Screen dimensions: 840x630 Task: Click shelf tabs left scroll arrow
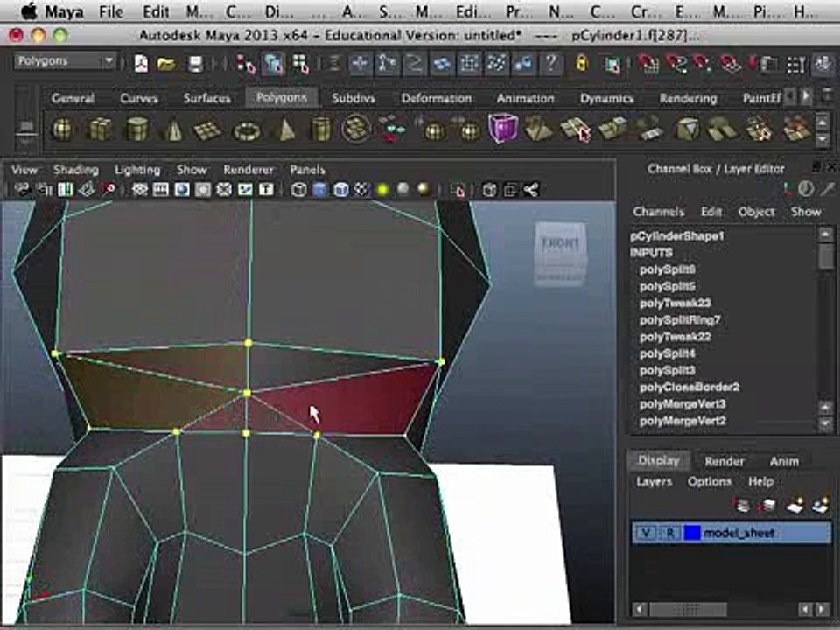791,97
